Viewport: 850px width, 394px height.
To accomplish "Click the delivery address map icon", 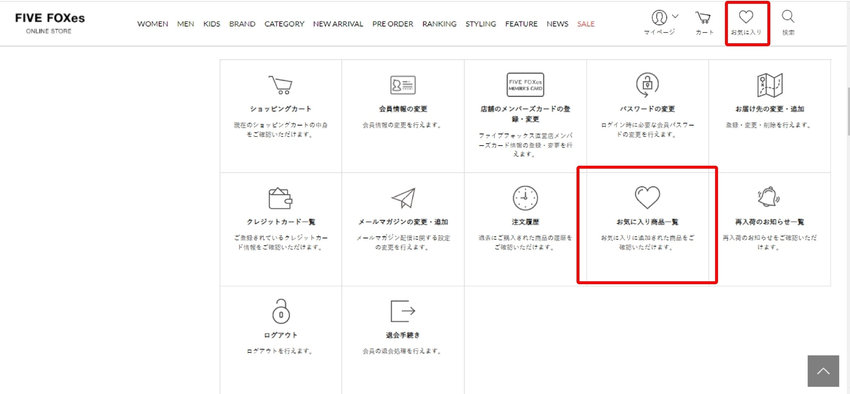I will [x=769, y=85].
